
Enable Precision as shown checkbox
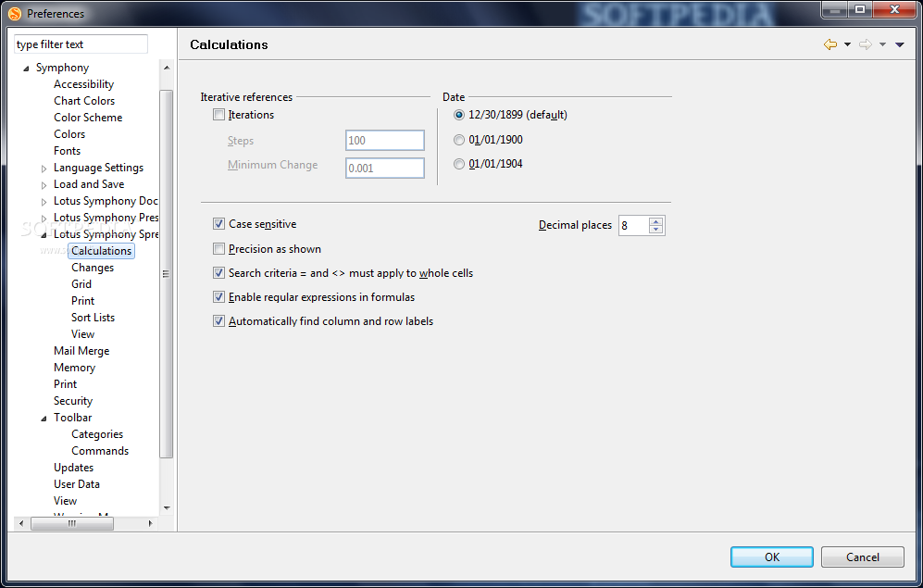219,249
